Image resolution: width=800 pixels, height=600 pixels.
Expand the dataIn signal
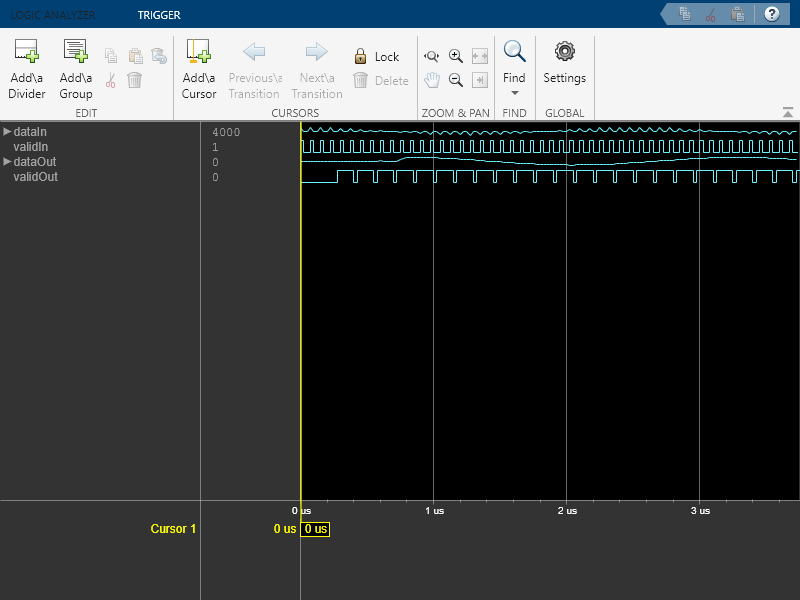tap(7, 131)
